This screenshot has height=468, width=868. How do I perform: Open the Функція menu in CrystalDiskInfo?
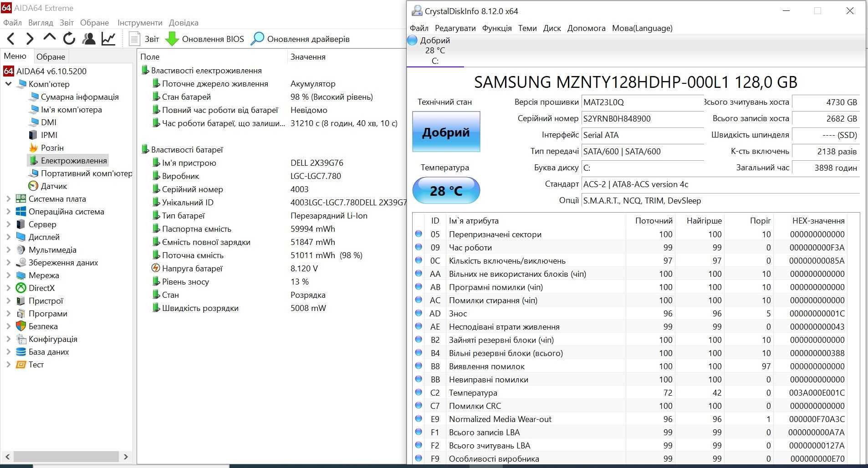coord(497,28)
